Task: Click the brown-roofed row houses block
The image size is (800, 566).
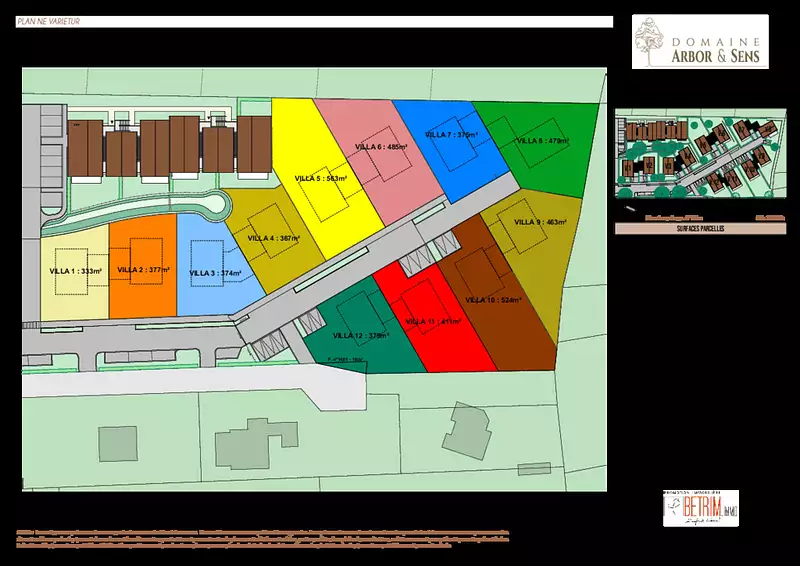Action: point(170,147)
